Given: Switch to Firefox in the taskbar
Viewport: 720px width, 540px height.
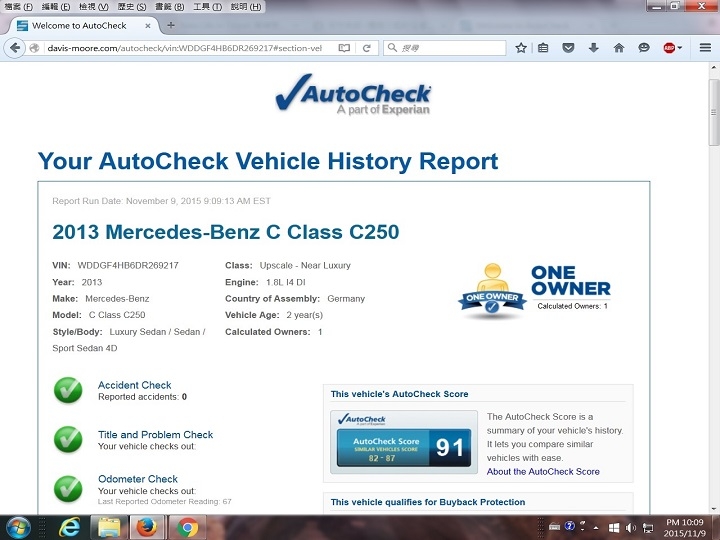Looking at the screenshot, I should point(147,528).
